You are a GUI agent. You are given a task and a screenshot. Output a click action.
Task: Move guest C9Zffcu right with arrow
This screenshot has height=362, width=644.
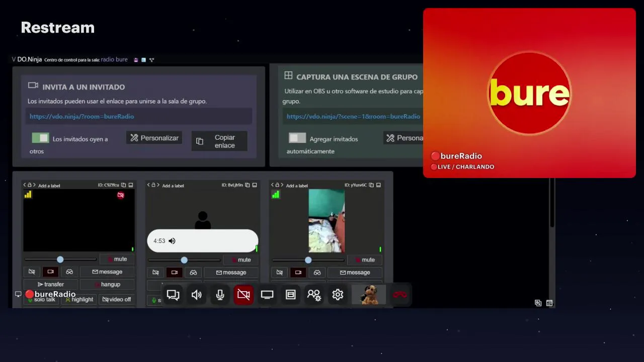click(34, 185)
